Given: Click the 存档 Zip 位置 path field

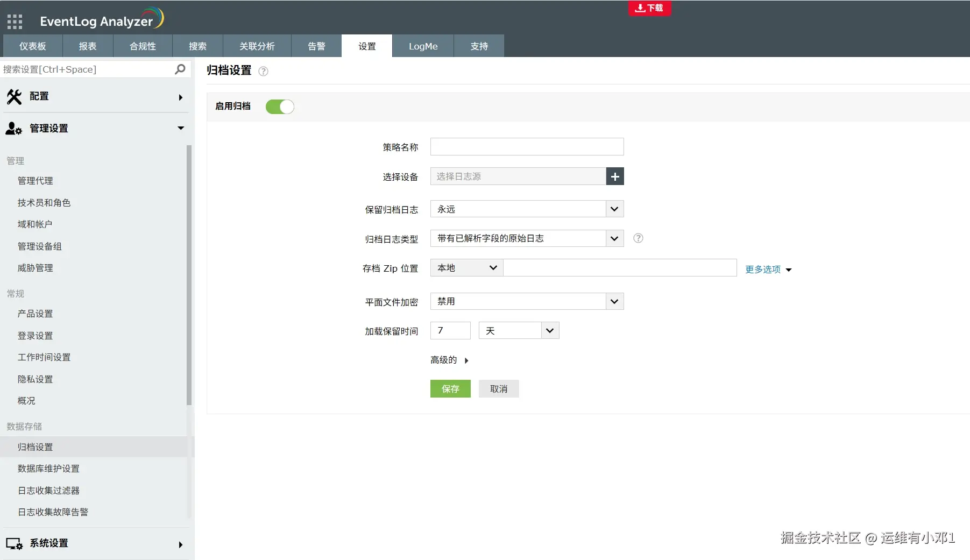Looking at the screenshot, I should (x=620, y=268).
